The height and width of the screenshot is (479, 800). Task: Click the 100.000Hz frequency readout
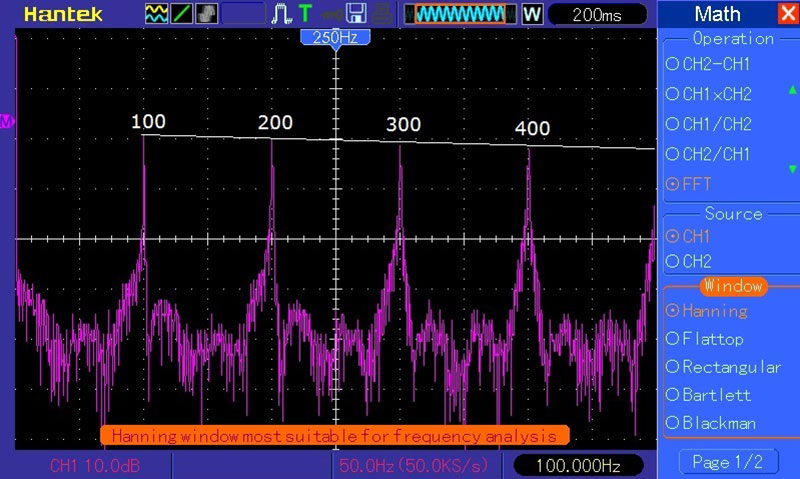pyautogui.click(x=578, y=465)
